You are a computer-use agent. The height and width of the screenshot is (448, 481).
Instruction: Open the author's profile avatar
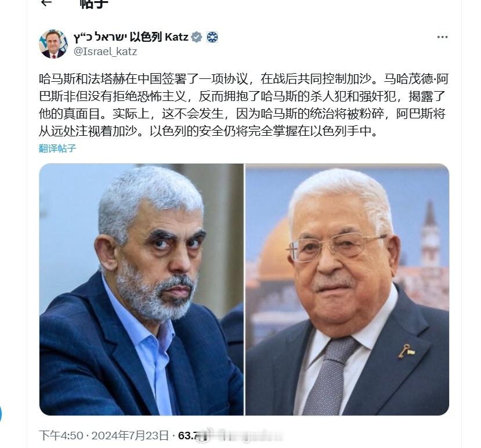[53, 44]
